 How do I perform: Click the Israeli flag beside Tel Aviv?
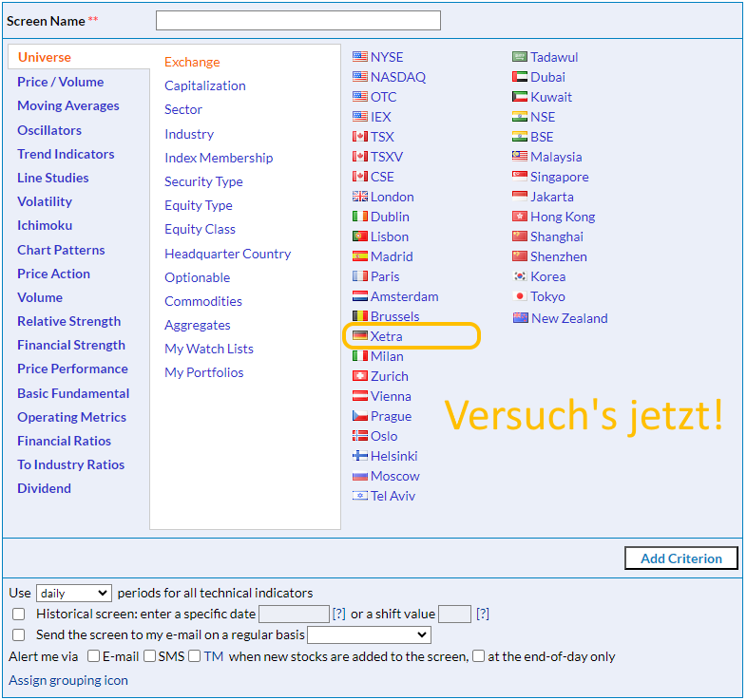coord(359,496)
